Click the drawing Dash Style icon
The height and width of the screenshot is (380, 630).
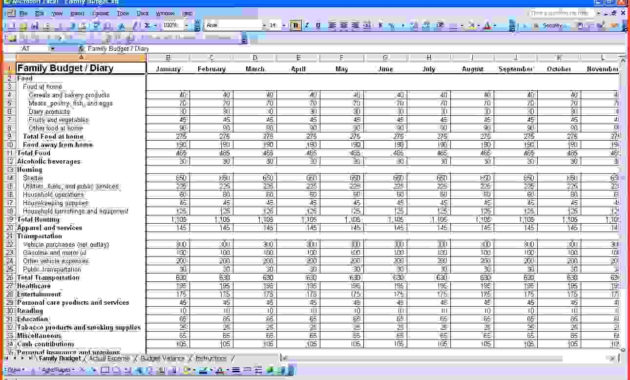click(x=247, y=370)
